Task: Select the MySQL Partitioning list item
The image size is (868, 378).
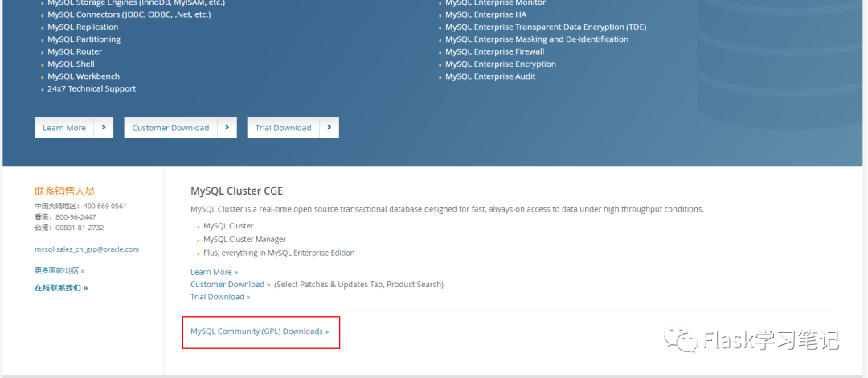Action: 84,39
